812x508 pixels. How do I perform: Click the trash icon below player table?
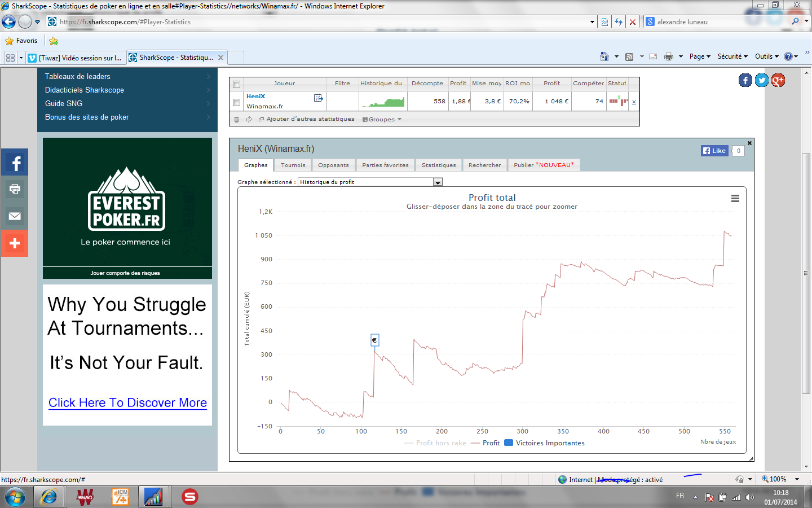pyautogui.click(x=236, y=120)
